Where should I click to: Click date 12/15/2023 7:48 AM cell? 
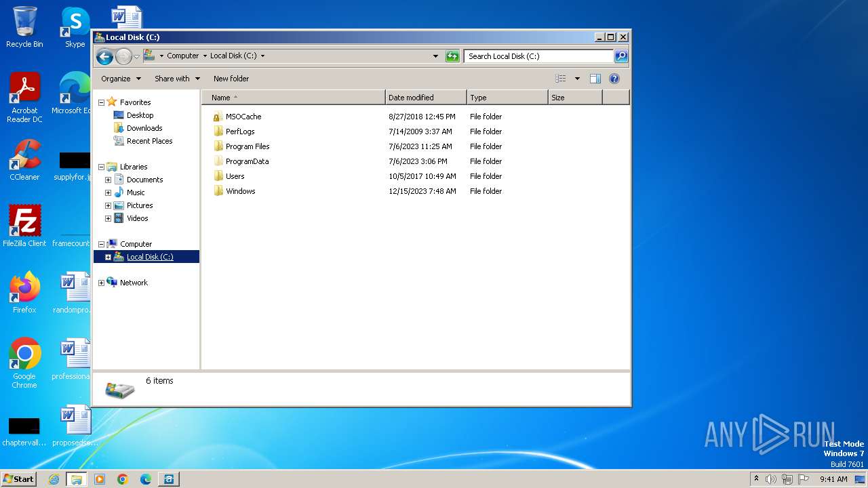[422, 191]
